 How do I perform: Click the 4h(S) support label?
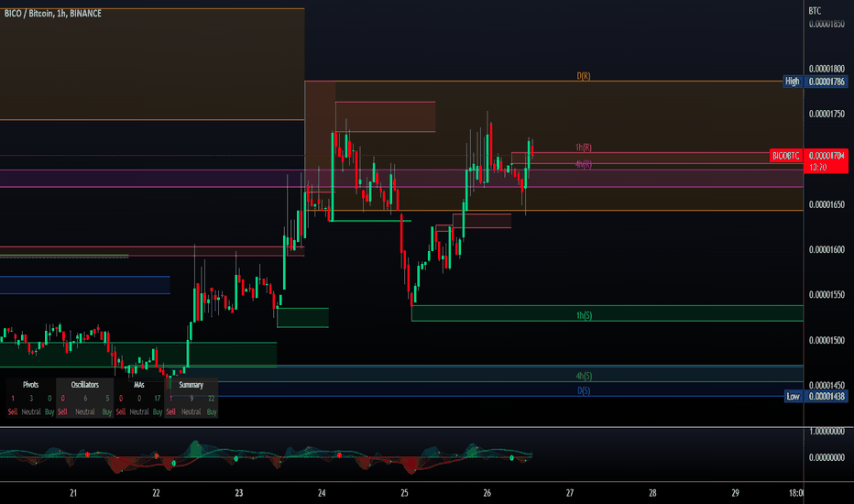[x=584, y=376]
